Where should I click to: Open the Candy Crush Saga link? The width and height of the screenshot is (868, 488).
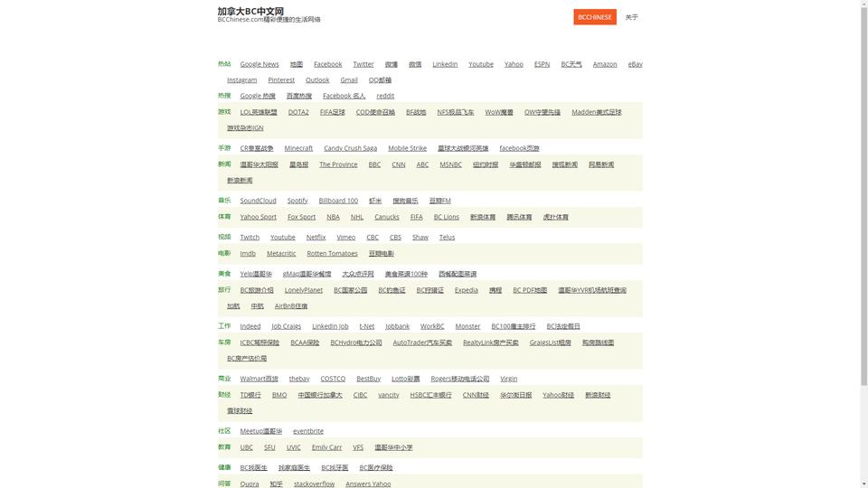(351, 148)
